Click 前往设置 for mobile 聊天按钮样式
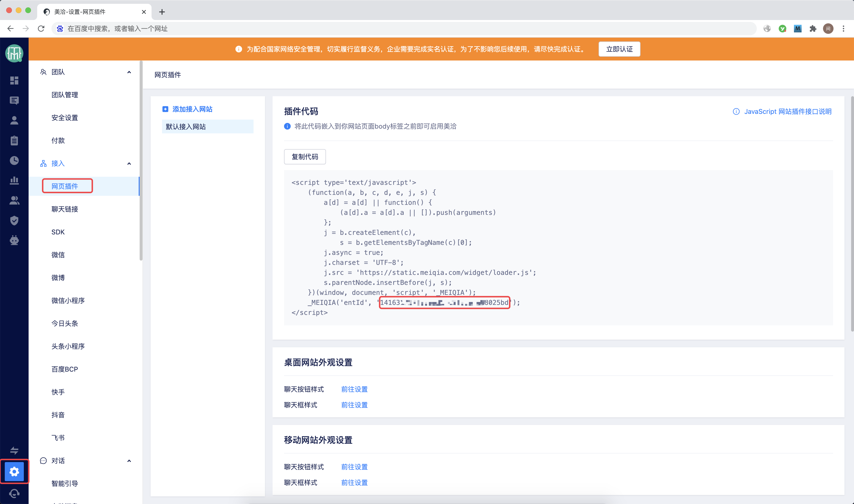Image resolution: width=854 pixels, height=504 pixels. click(x=354, y=467)
